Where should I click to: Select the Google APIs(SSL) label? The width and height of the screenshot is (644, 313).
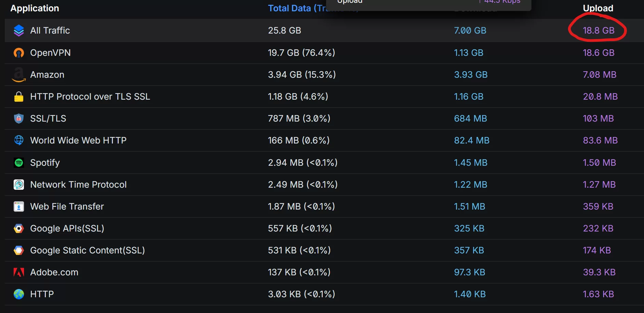67,228
